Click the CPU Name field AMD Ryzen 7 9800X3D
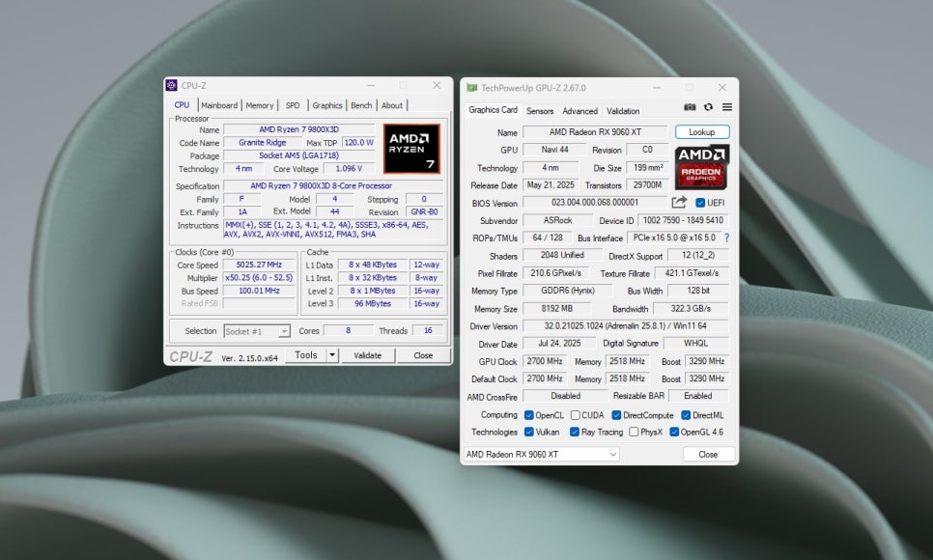The image size is (933, 560). pos(298,129)
